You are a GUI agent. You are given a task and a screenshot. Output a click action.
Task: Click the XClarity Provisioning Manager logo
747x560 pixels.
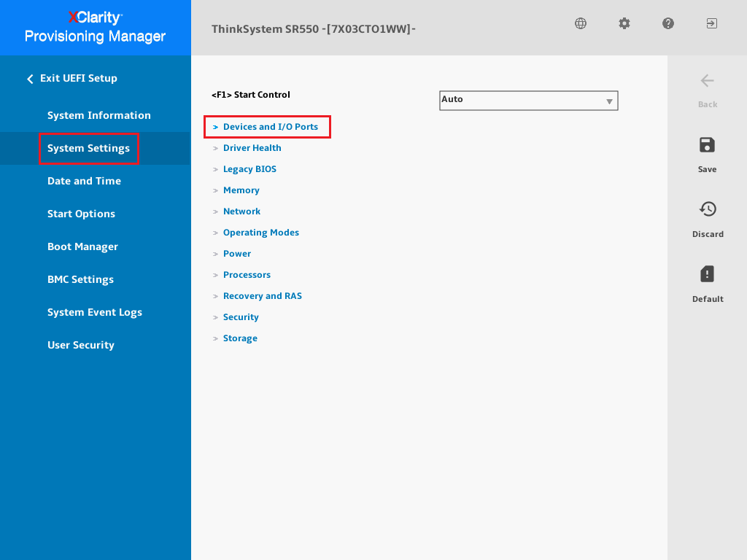(x=95, y=28)
